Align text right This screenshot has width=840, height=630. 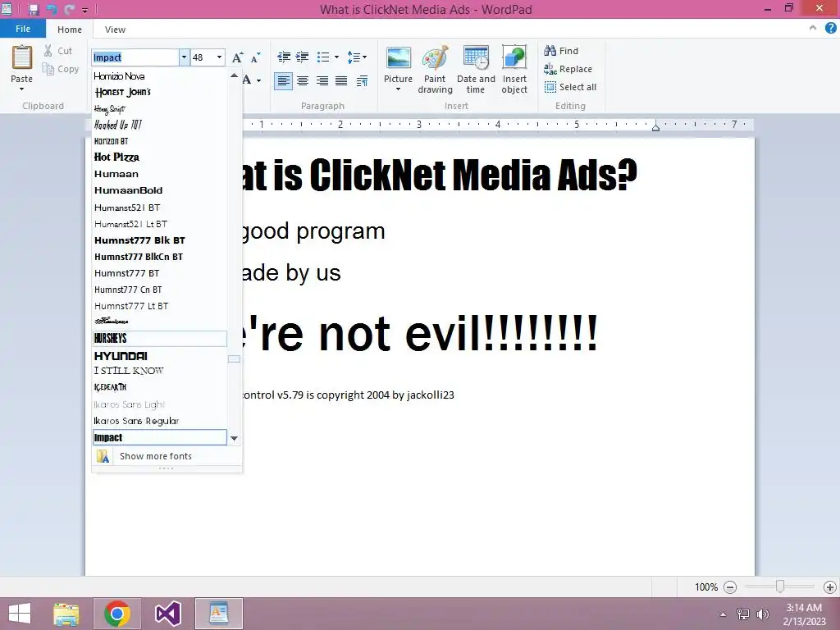point(322,81)
